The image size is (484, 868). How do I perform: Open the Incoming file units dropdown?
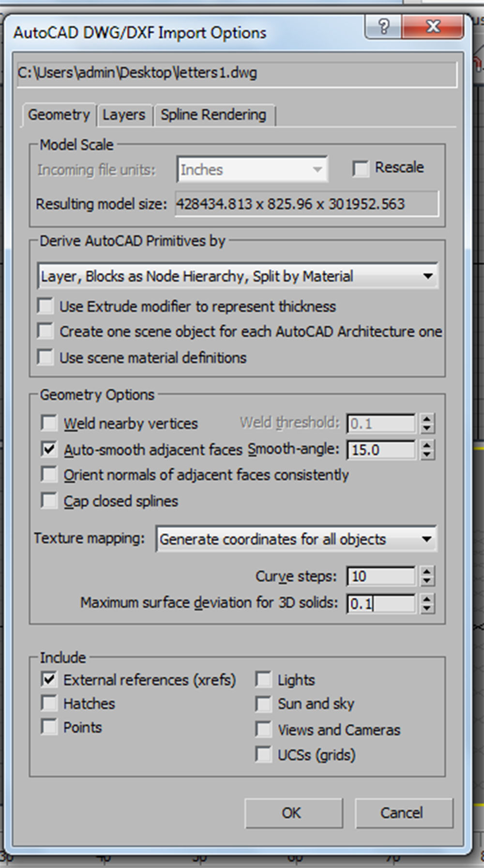[252, 169]
